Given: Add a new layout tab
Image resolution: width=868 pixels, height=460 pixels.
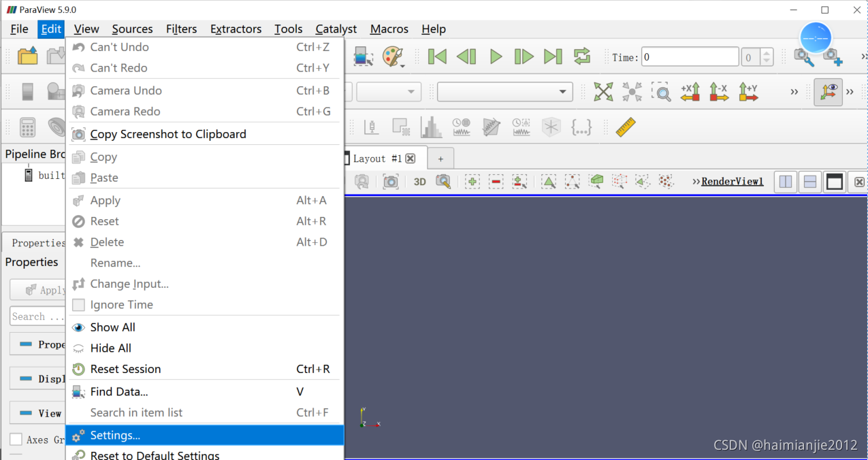Looking at the screenshot, I should (x=440, y=159).
